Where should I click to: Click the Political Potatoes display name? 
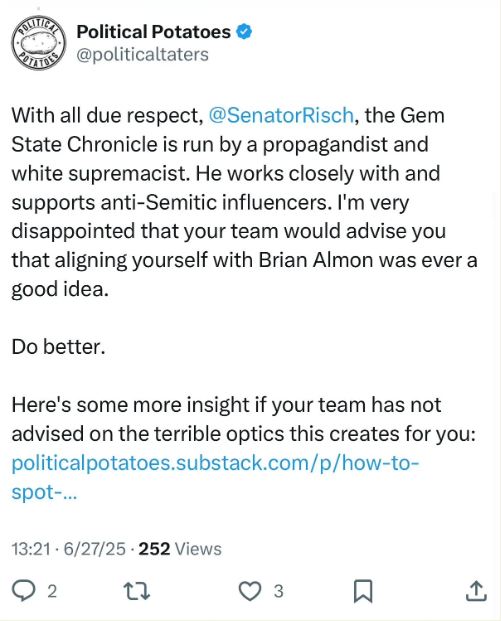point(153,32)
